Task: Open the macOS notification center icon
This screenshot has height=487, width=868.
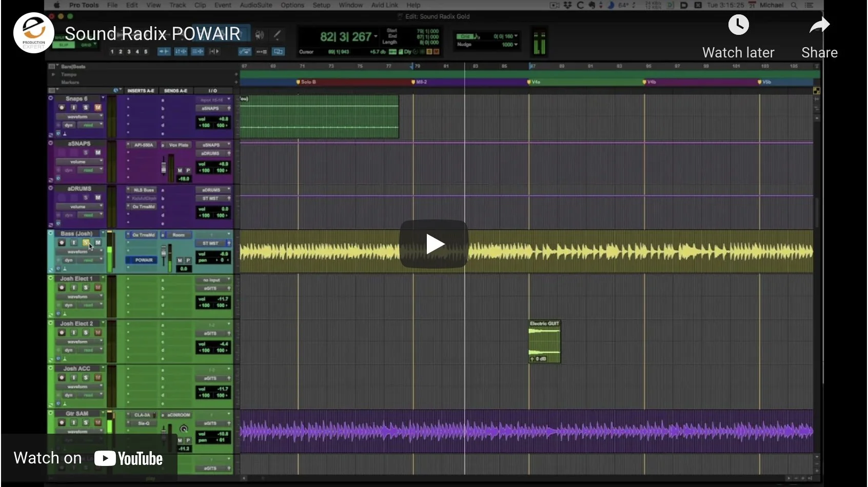Action: tap(809, 5)
